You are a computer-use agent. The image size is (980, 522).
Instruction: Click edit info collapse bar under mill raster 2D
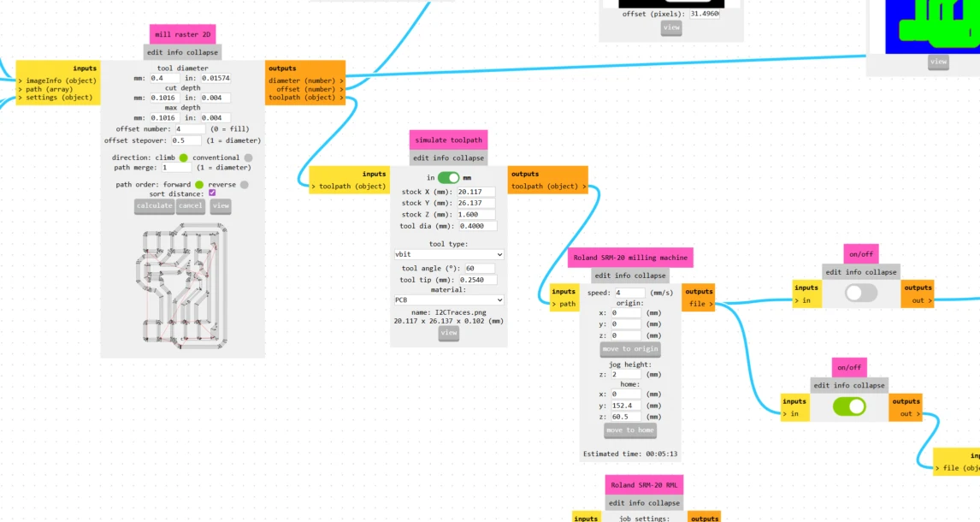pyautogui.click(x=182, y=52)
